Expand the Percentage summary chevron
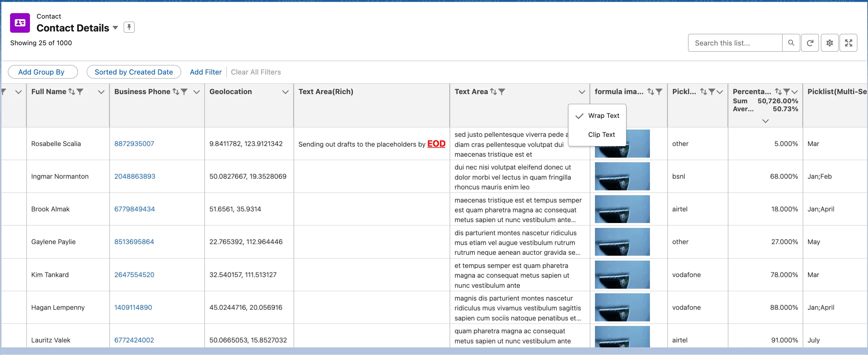The width and height of the screenshot is (868, 355). click(765, 121)
